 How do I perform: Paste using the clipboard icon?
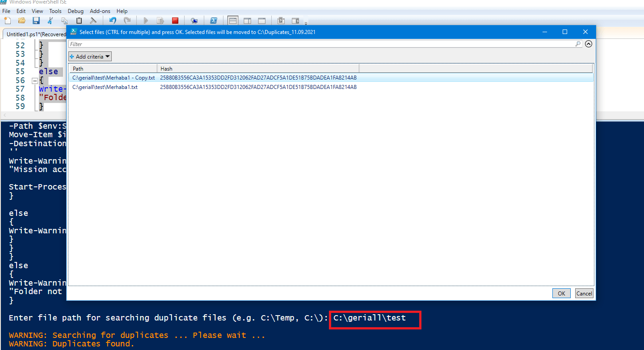pyautogui.click(x=79, y=21)
